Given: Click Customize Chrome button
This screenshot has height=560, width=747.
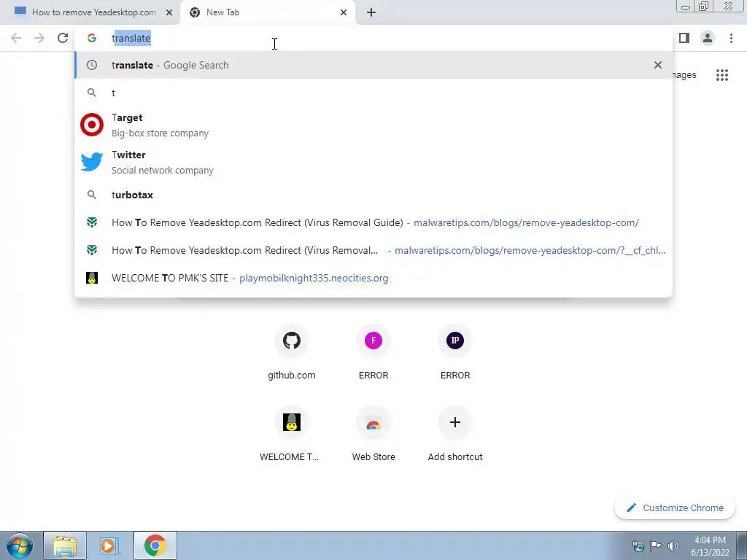Looking at the screenshot, I should 675,507.
